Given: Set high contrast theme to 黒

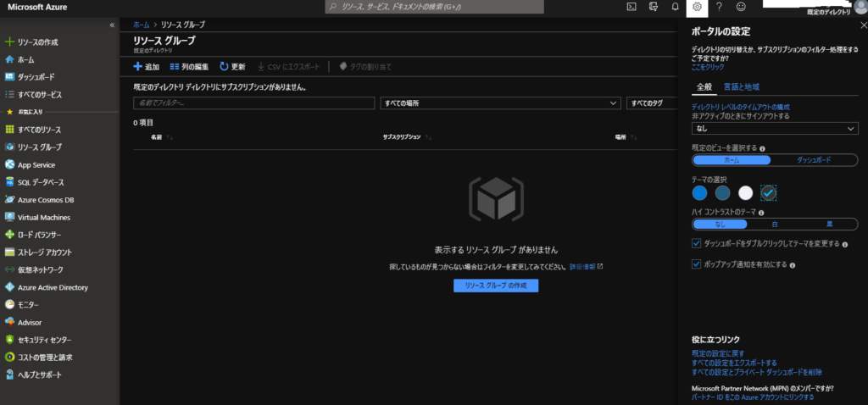Looking at the screenshot, I should [x=829, y=224].
